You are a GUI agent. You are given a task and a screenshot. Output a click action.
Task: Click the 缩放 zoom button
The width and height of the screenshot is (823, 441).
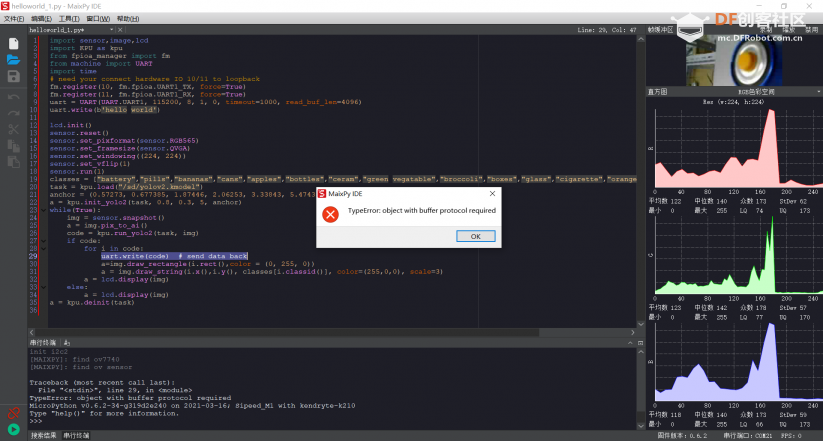(788, 30)
